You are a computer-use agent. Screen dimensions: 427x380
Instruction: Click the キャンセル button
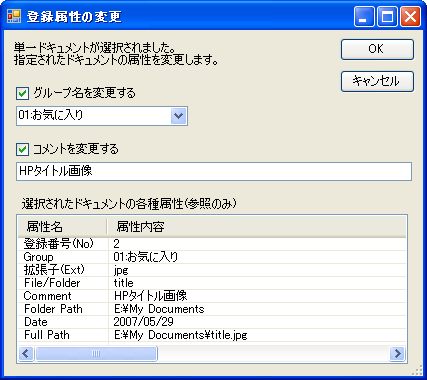[x=377, y=81]
